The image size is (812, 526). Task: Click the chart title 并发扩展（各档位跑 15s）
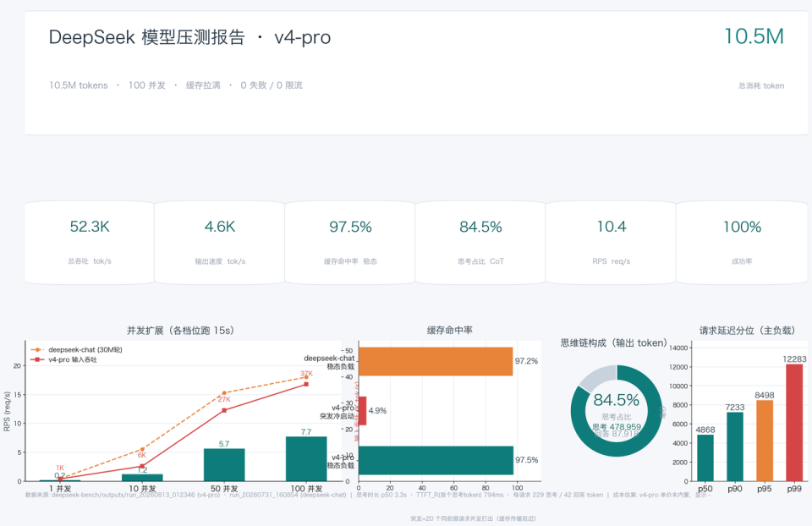tap(180, 331)
